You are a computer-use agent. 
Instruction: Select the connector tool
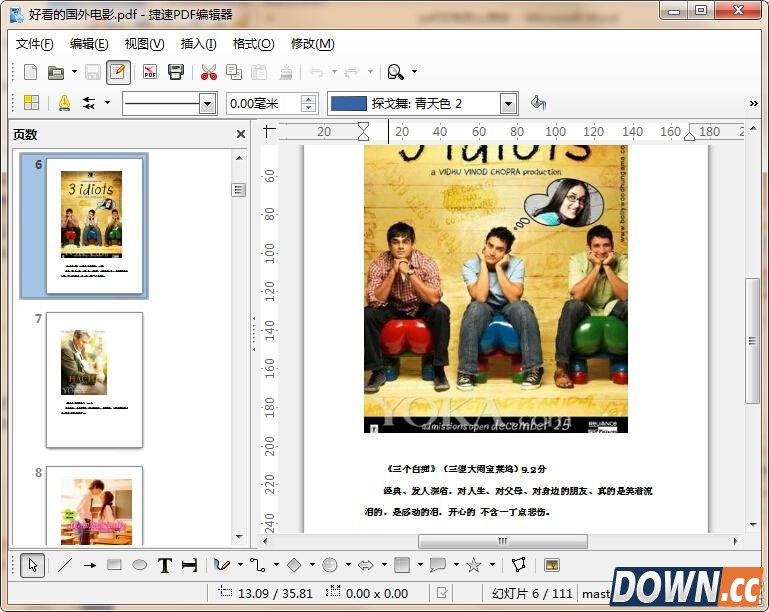pyautogui.click(x=257, y=565)
